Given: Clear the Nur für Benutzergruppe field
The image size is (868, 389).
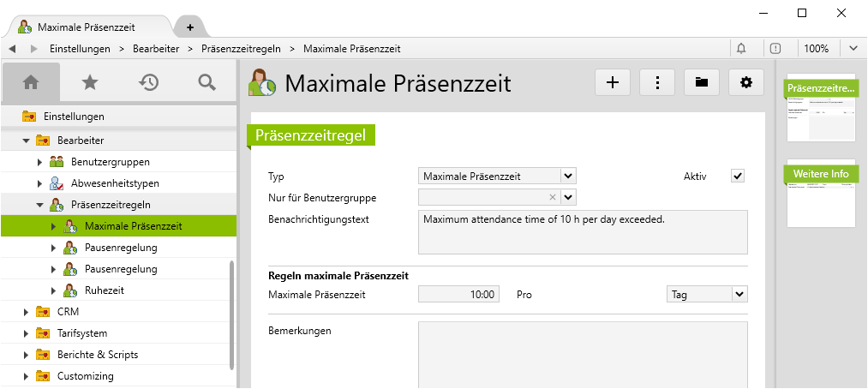Looking at the screenshot, I should [x=553, y=197].
